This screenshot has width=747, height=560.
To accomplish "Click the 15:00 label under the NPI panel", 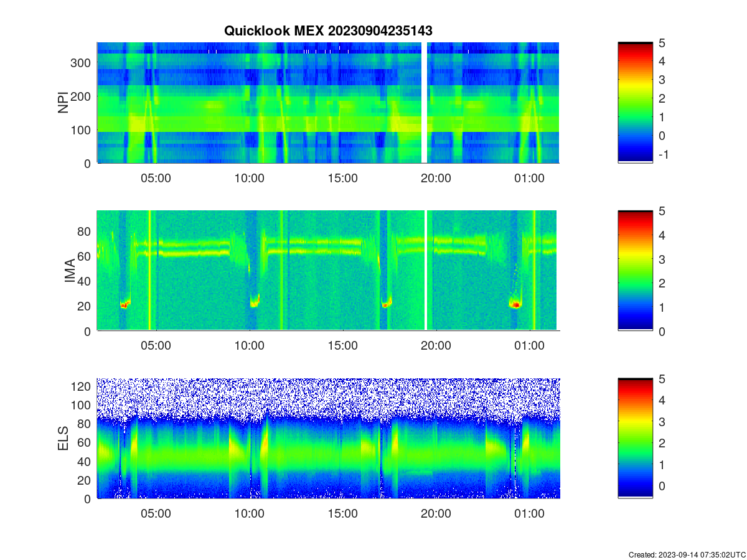I will 342,178.
